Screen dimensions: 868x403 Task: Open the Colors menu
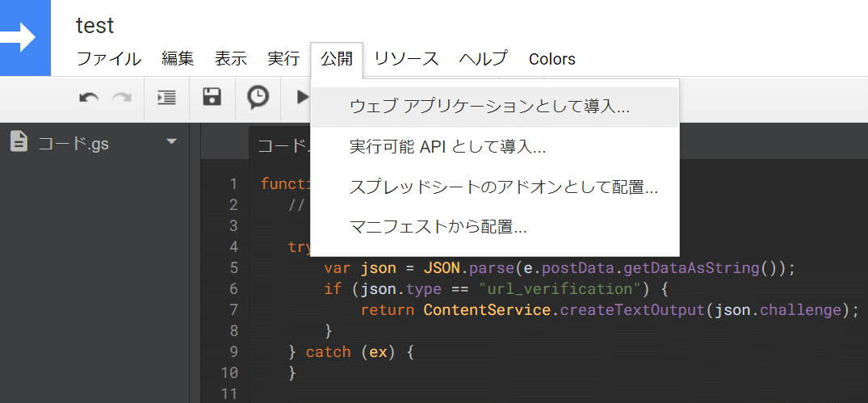click(552, 59)
